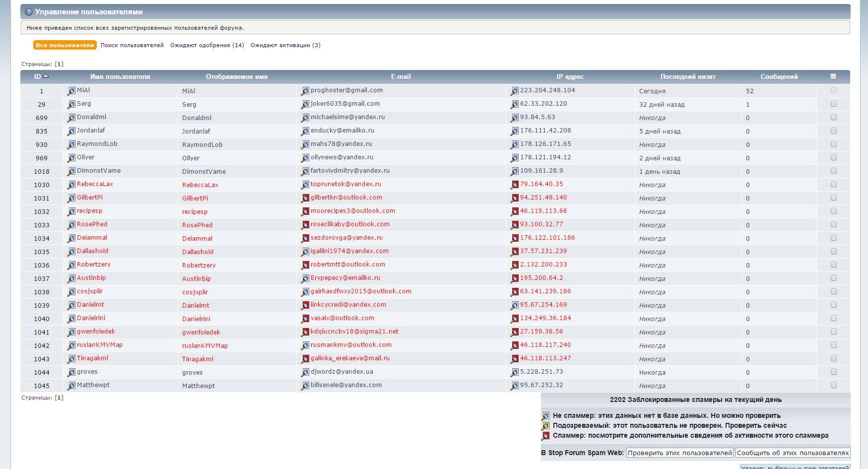Check the box in the groves row
The height and width of the screenshot is (469, 868).
[x=833, y=372]
